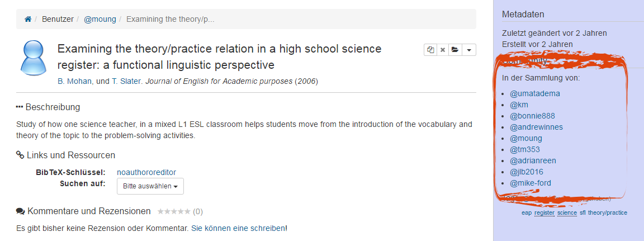Click the open folder icon button
Viewport: 644px width, 241px height.
coord(454,50)
